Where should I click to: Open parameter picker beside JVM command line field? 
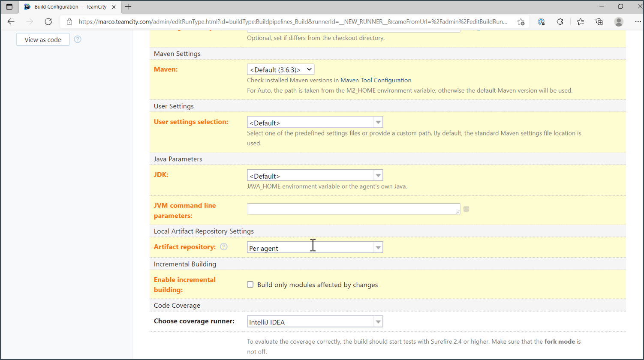pyautogui.click(x=466, y=209)
